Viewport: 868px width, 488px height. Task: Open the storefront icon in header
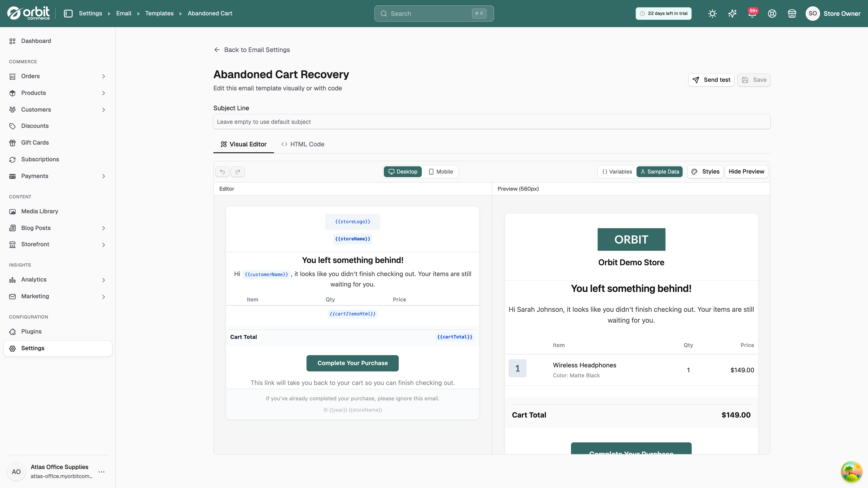792,14
